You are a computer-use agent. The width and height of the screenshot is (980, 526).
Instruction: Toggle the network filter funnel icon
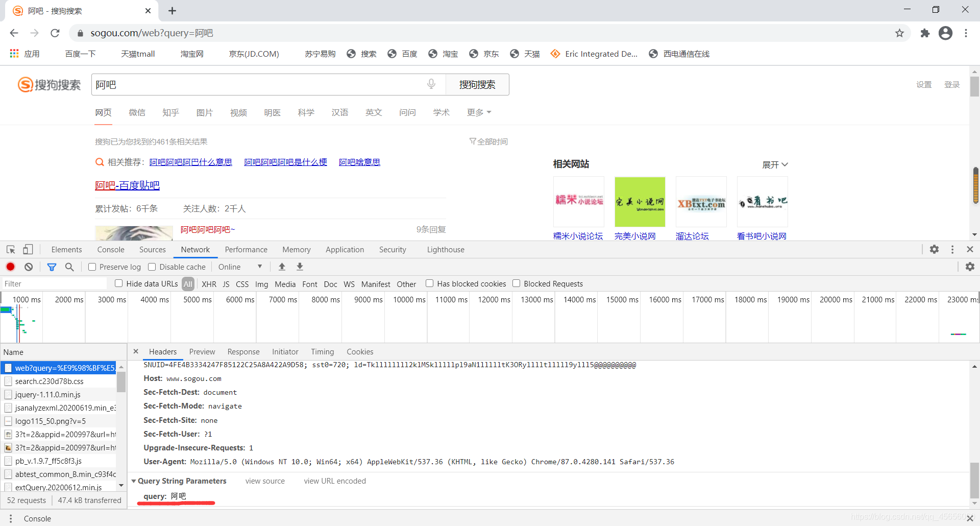click(52, 267)
